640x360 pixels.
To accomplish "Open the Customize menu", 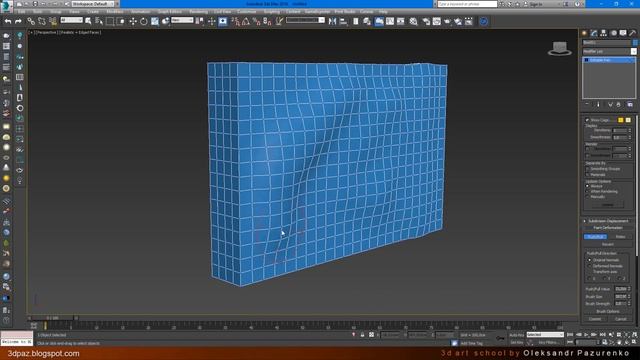I will pos(246,12).
